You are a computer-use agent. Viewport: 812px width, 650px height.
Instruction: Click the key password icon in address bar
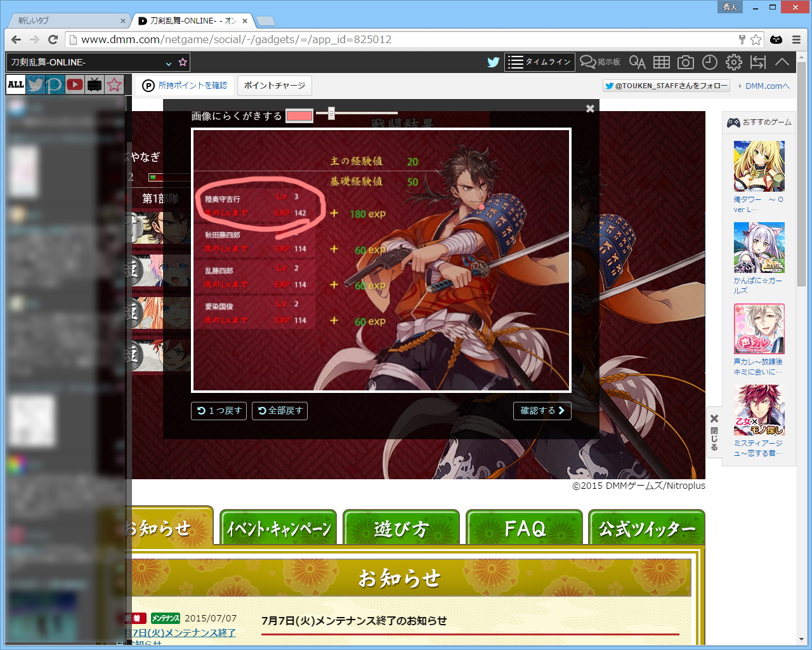(x=742, y=39)
